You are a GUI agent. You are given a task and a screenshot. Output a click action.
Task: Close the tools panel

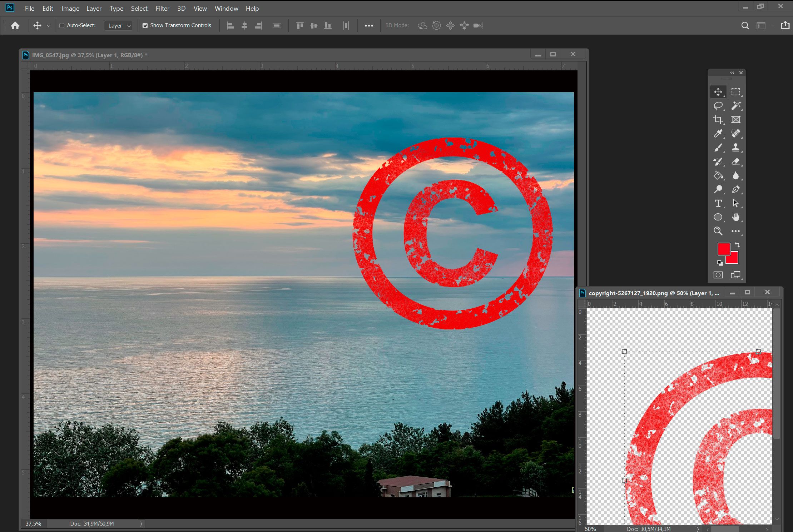(x=741, y=73)
